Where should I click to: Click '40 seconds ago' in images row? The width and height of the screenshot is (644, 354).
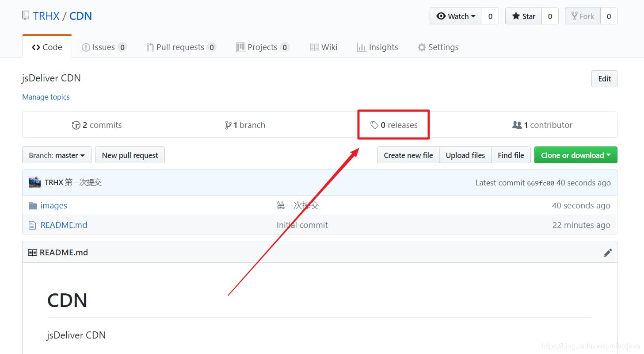click(581, 205)
